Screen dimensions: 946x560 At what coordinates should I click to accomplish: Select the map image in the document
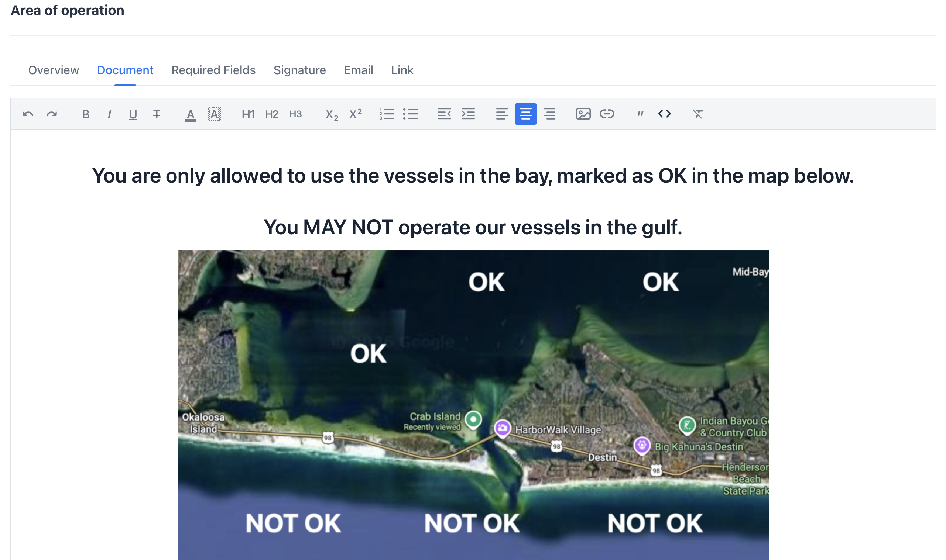pyautogui.click(x=473, y=405)
